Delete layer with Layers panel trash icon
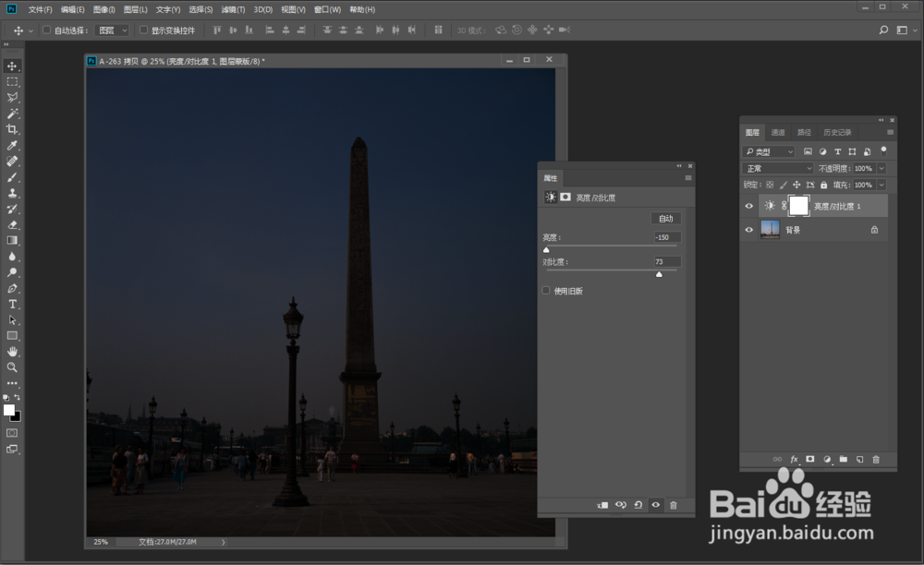 pos(876,460)
